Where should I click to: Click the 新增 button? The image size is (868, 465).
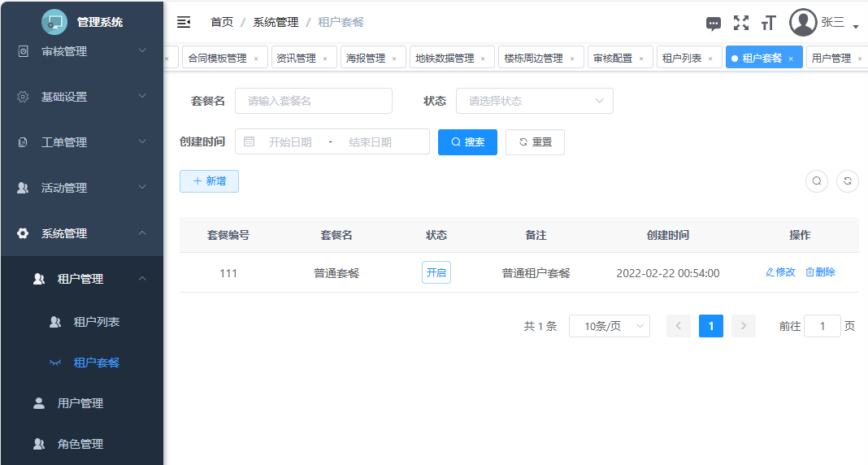pyautogui.click(x=209, y=181)
